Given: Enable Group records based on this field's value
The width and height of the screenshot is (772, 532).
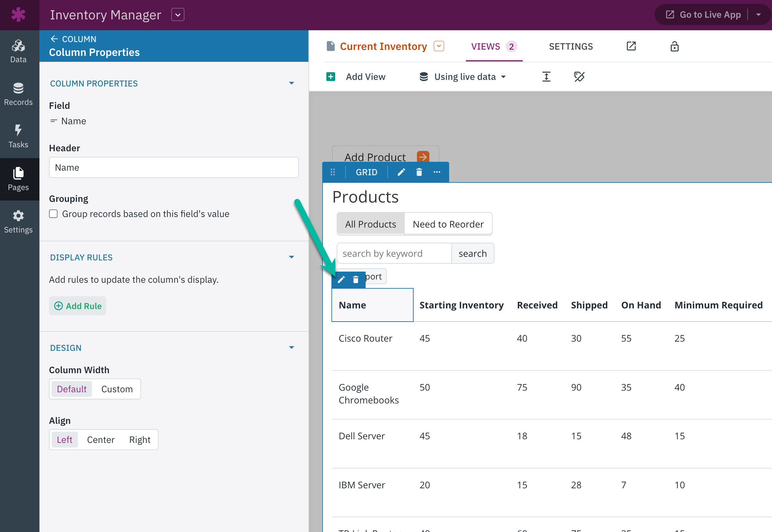Looking at the screenshot, I should (53, 214).
